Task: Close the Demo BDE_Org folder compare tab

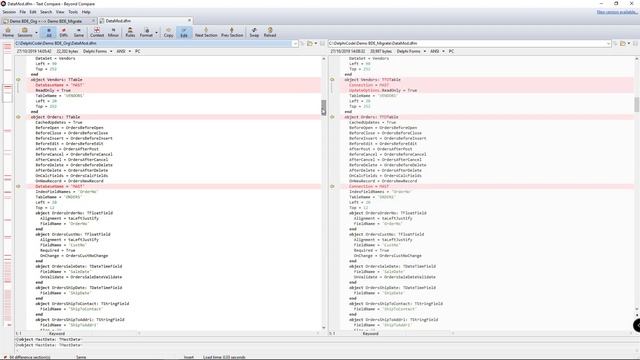Action: click(x=93, y=20)
